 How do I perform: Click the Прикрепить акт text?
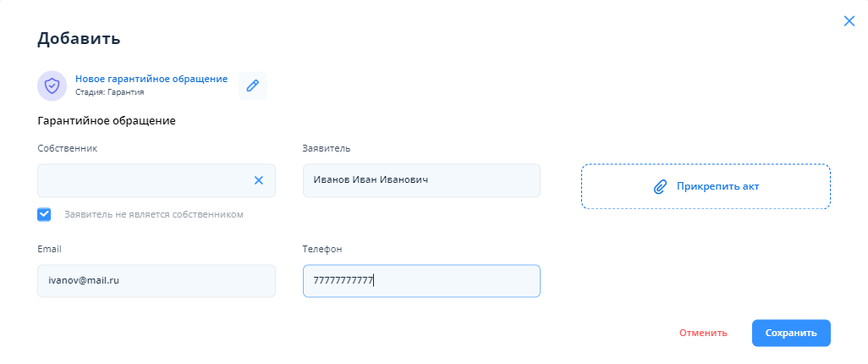point(714,186)
